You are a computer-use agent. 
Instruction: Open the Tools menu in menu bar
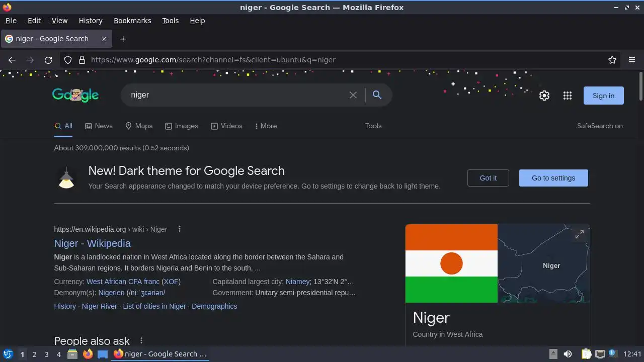[x=171, y=21]
